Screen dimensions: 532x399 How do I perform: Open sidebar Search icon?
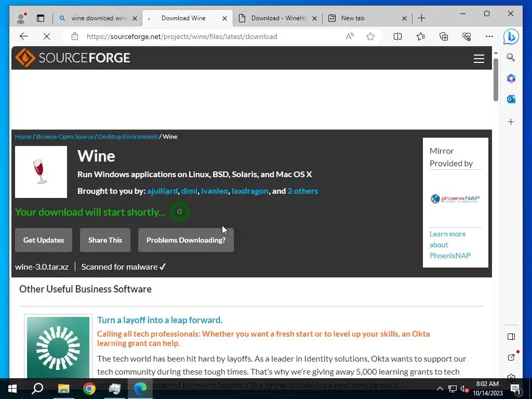[x=511, y=57]
